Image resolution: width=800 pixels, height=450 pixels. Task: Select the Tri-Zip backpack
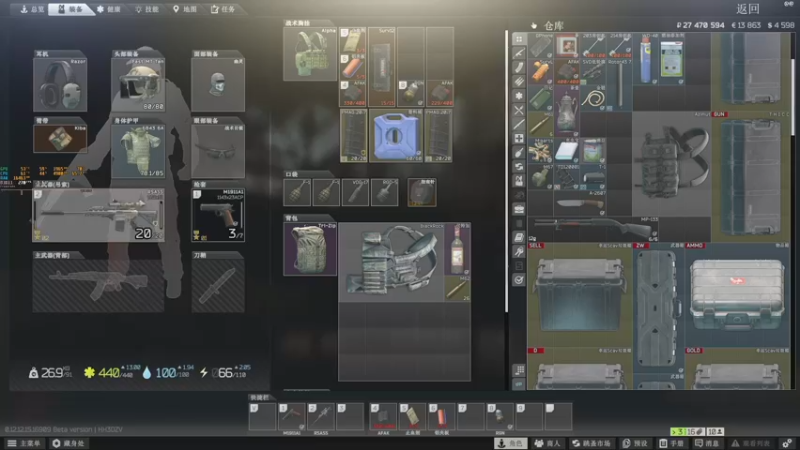[310, 249]
